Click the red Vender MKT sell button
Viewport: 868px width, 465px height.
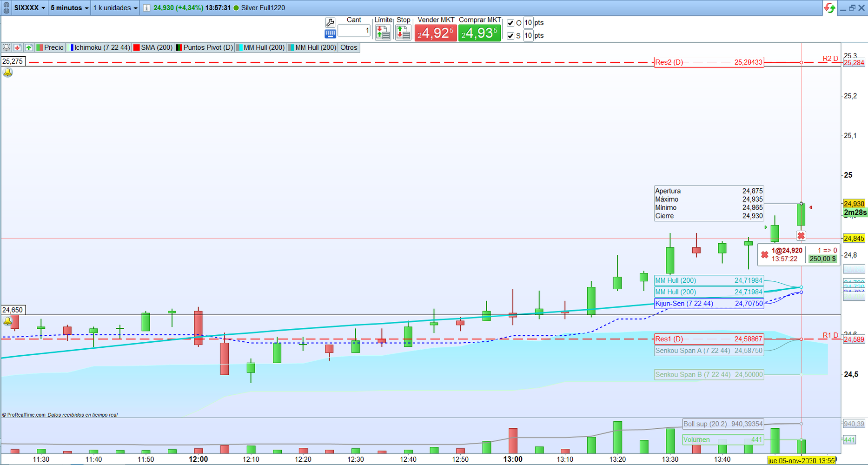435,33
